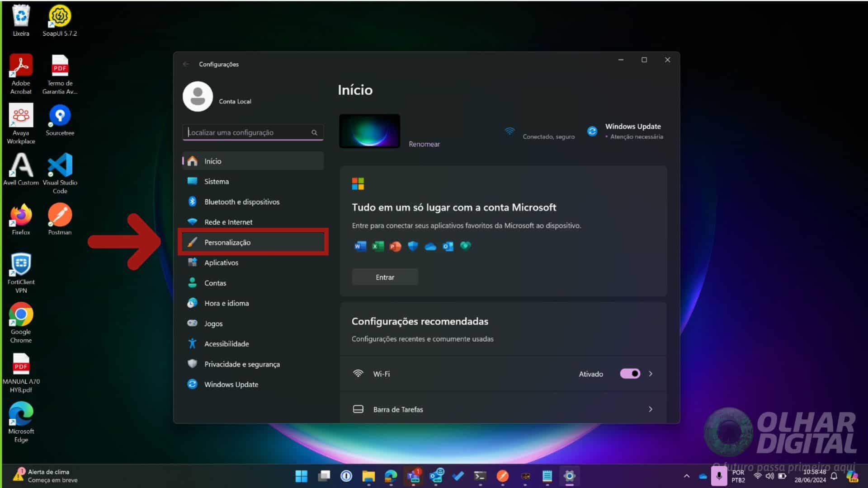Open Task View on taskbar

click(324, 476)
